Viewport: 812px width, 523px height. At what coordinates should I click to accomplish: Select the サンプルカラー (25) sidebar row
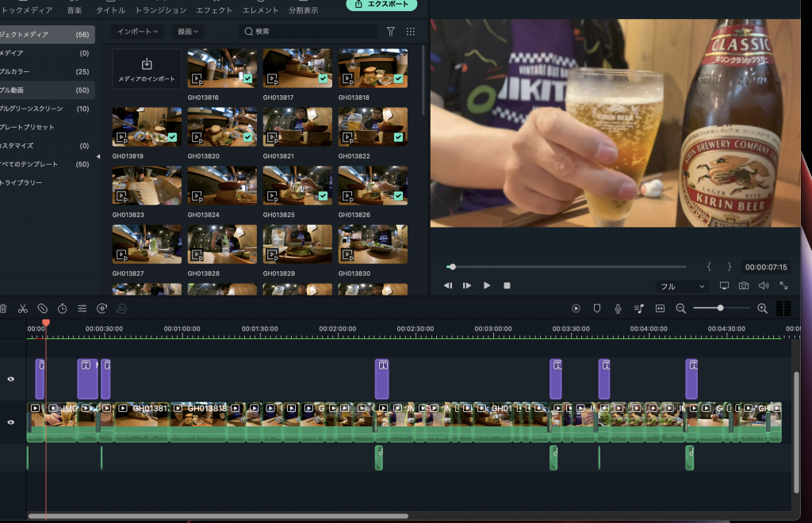47,72
